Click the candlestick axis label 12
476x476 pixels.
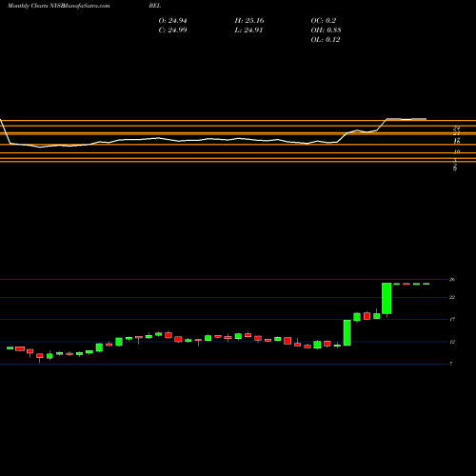(x=452, y=342)
